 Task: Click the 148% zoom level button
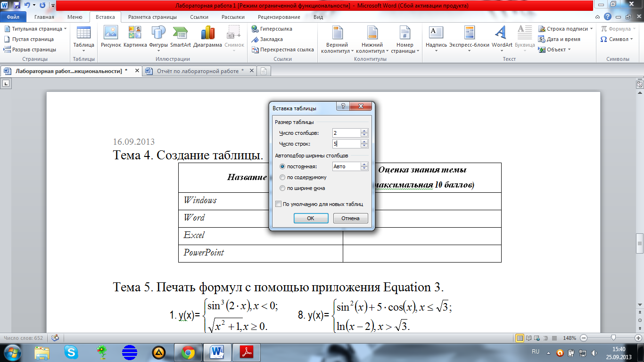coord(570,338)
